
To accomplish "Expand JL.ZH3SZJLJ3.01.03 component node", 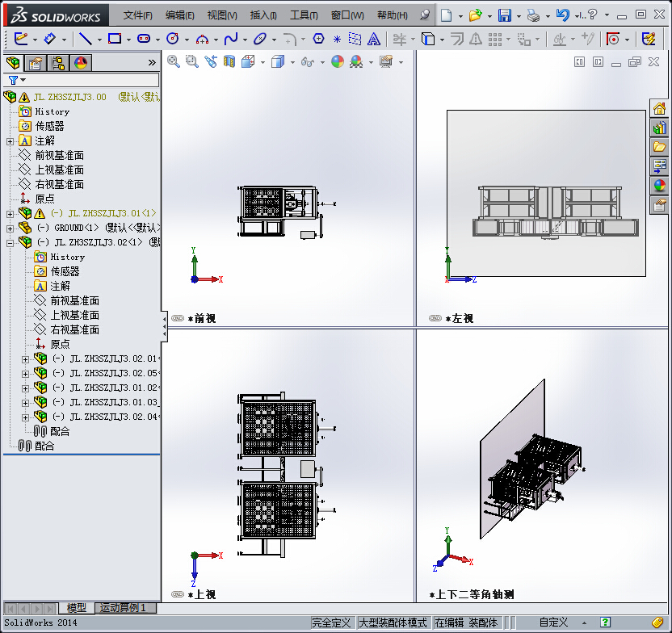I will [25, 403].
